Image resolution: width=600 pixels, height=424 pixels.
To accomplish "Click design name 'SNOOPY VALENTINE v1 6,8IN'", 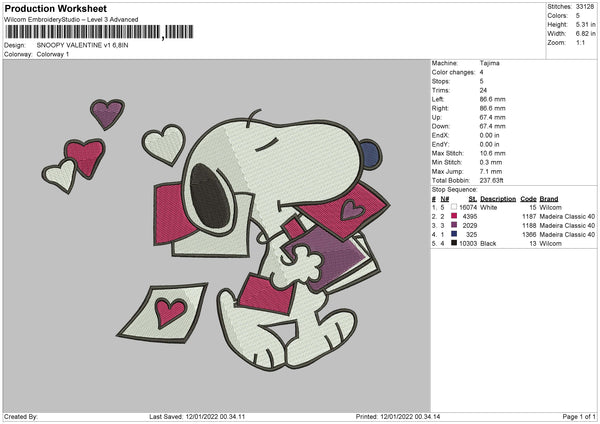I will [82, 45].
